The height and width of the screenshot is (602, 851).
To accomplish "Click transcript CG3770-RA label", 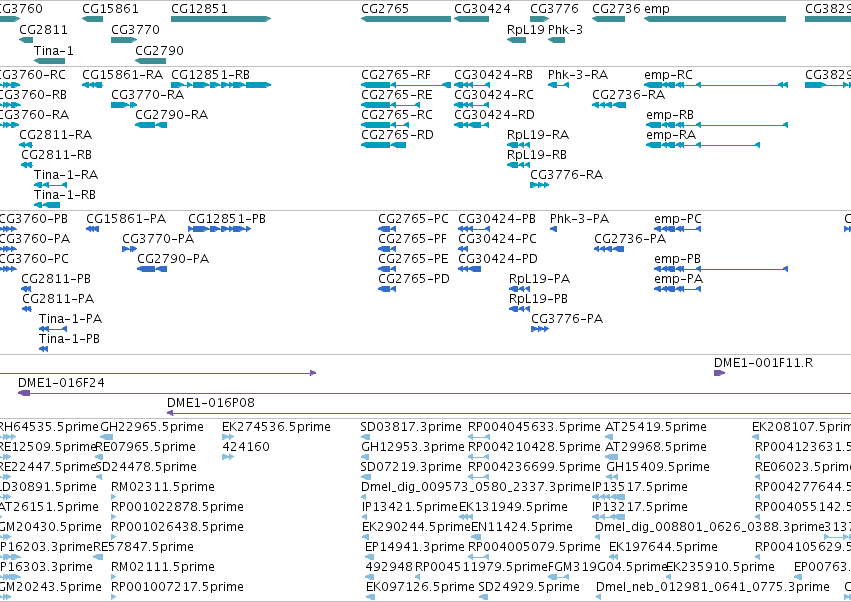I will pos(148,94).
